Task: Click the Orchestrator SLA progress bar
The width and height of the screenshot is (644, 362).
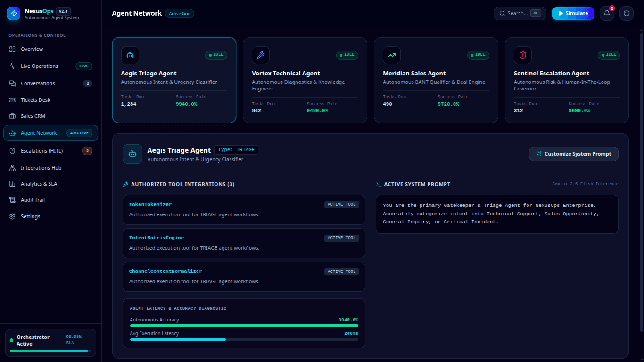Action: click(50, 351)
